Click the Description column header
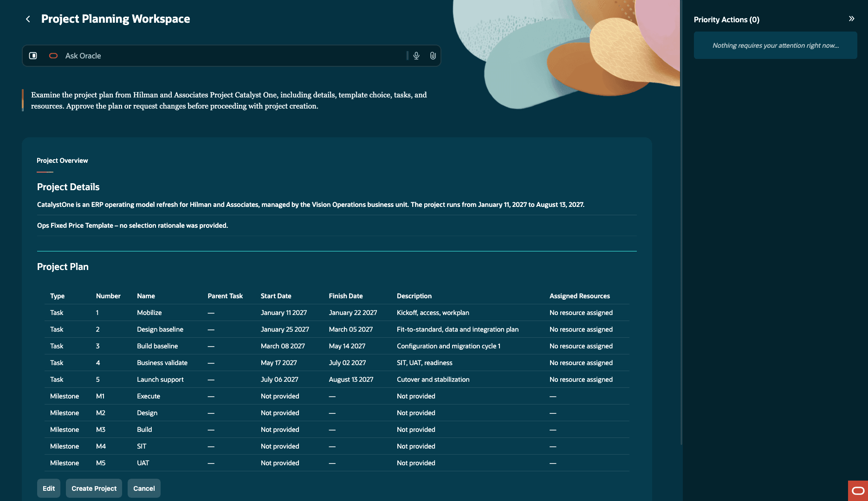This screenshot has width=868, height=501. 414,296
